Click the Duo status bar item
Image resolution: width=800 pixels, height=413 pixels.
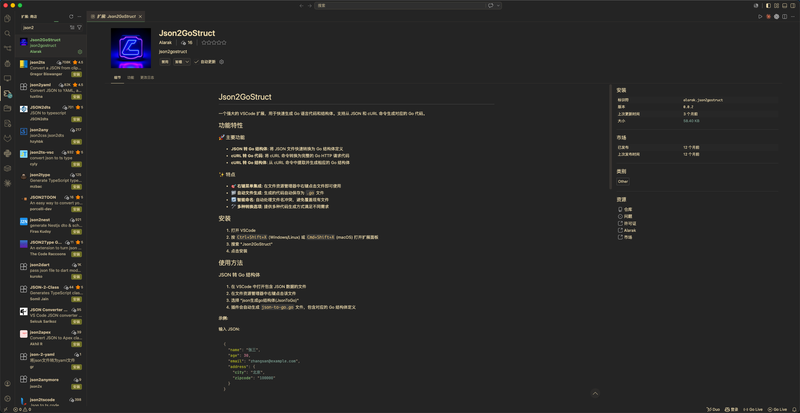713,409
